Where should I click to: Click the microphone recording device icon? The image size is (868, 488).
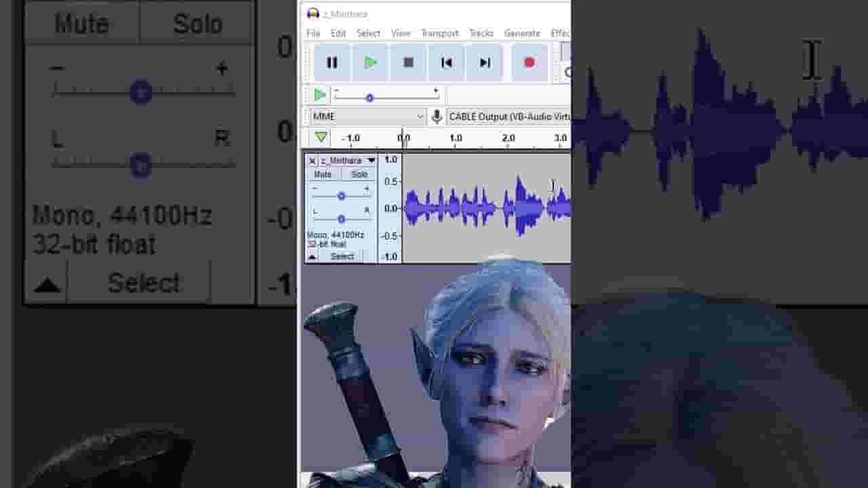point(437,117)
